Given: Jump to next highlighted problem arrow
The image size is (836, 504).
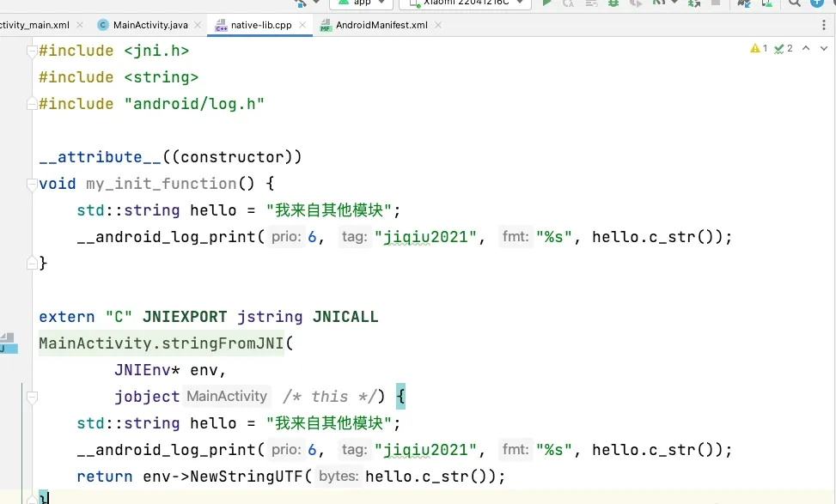Looking at the screenshot, I should tap(824, 48).
